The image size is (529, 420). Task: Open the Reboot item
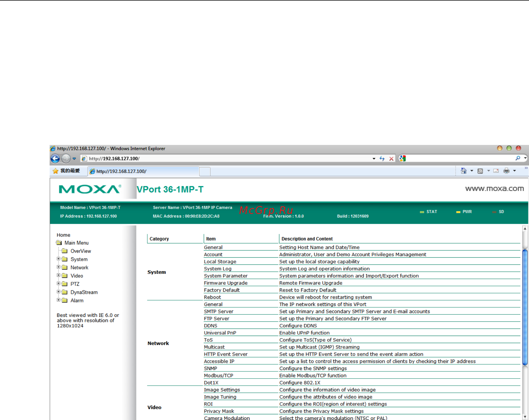(213, 297)
